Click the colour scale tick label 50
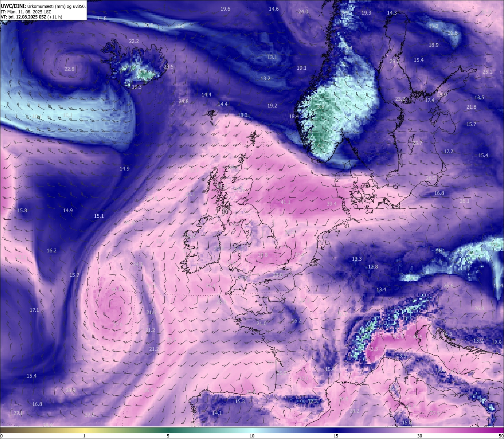504x439 pixels. (x=501, y=436)
